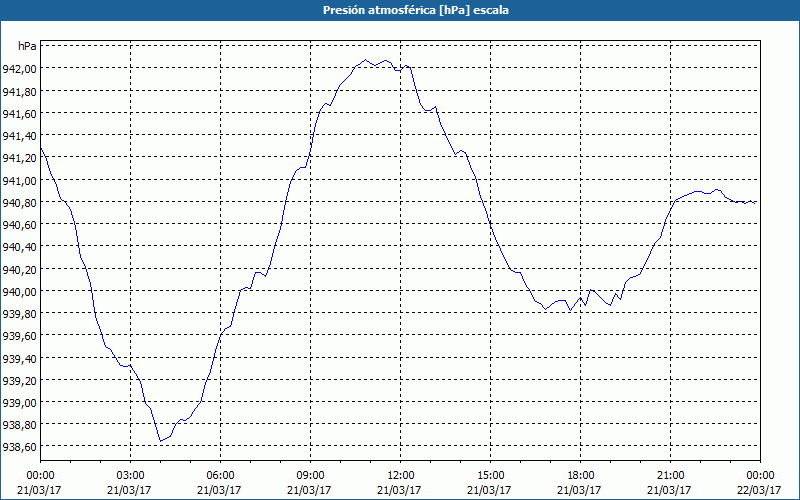Click the 940,40 axis value

19,247
